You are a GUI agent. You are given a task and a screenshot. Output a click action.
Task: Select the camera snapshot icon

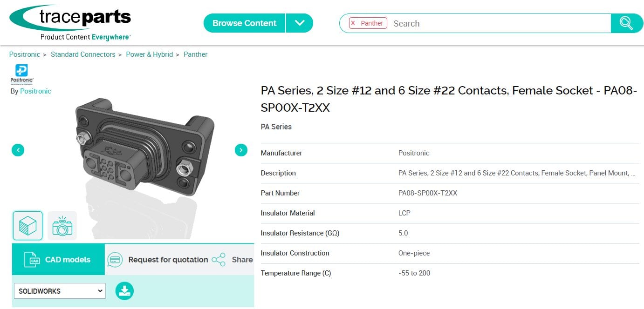(x=62, y=225)
